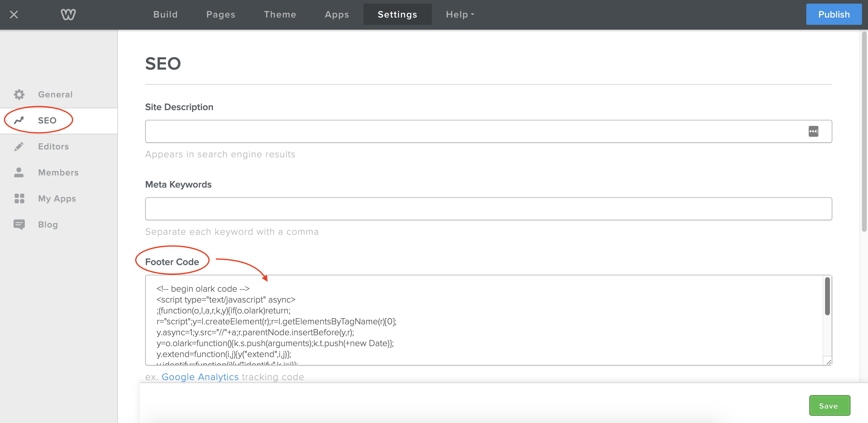Screen dimensions: 868x423
Task: Open the Pages tab
Action: (x=221, y=15)
